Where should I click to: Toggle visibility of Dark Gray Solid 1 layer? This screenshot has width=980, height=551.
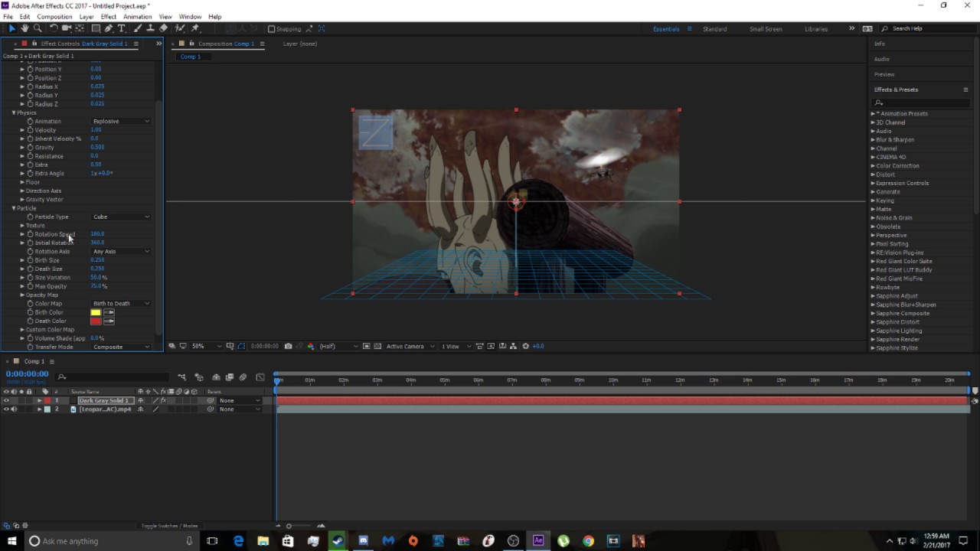pos(6,400)
